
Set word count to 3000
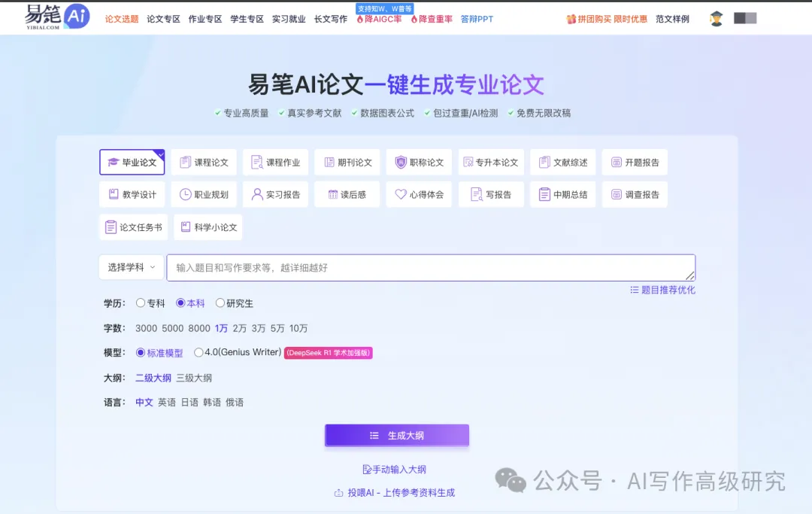click(x=146, y=329)
